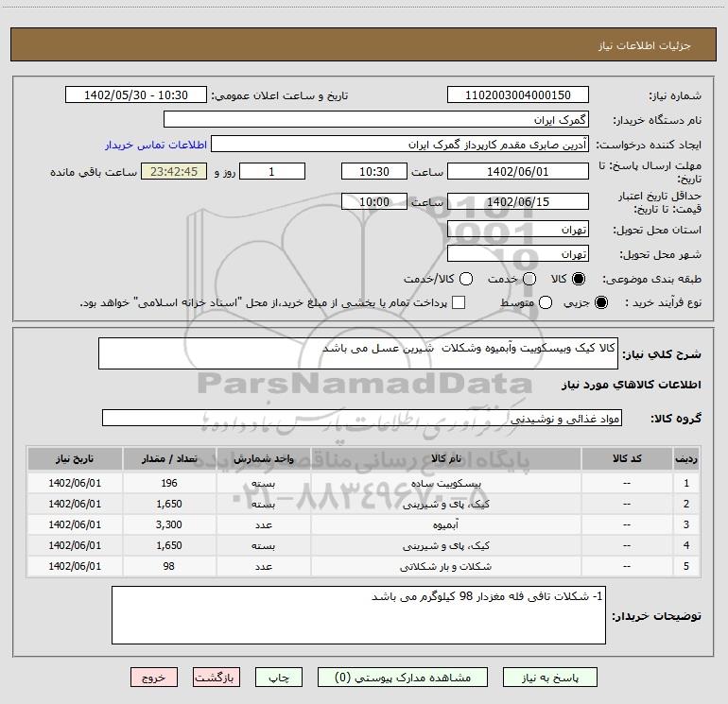The height and width of the screenshot is (704, 728).
Task: Click the unit بسته in row 1
Action: point(263,484)
